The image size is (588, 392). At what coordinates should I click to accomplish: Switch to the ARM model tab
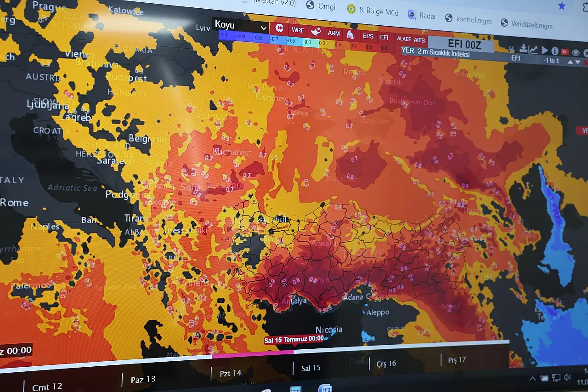[334, 33]
